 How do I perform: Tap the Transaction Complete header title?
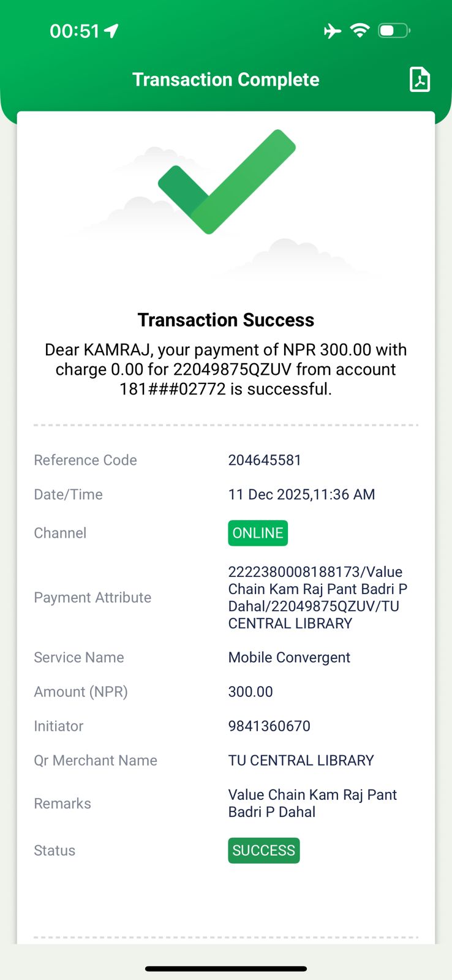[x=225, y=80]
